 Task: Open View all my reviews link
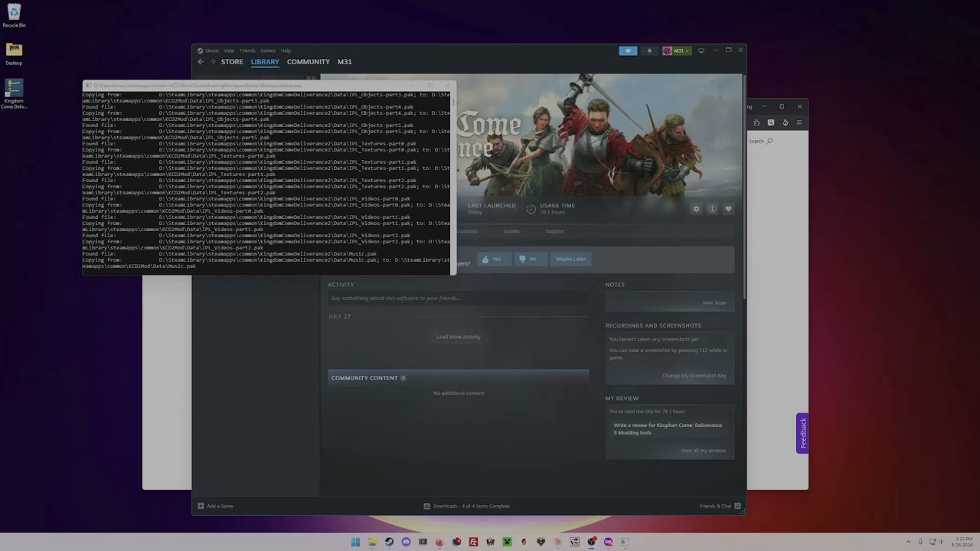pyautogui.click(x=703, y=451)
